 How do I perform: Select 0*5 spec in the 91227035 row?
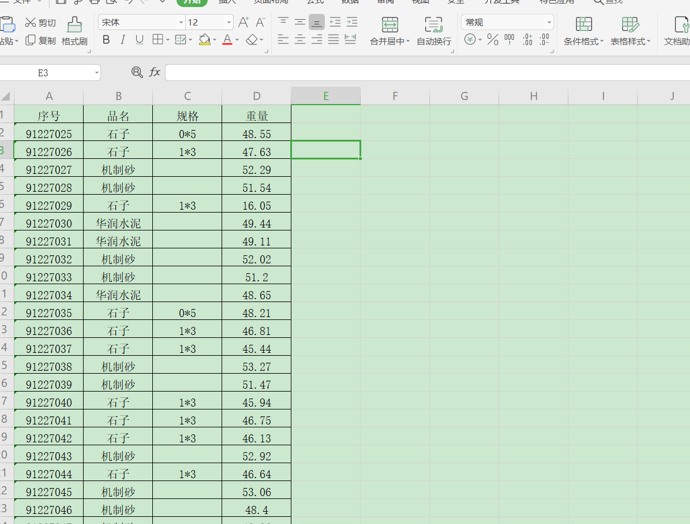pos(187,312)
